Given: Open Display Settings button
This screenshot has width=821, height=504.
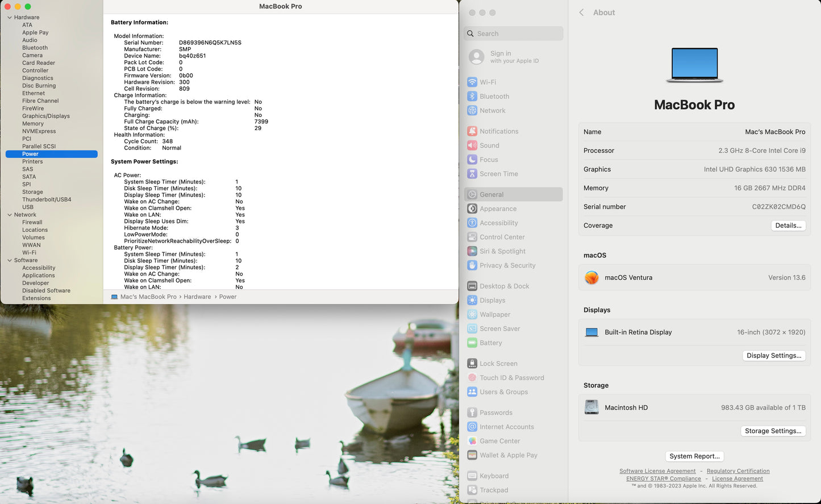Looking at the screenshot, I should pos(773,356).
